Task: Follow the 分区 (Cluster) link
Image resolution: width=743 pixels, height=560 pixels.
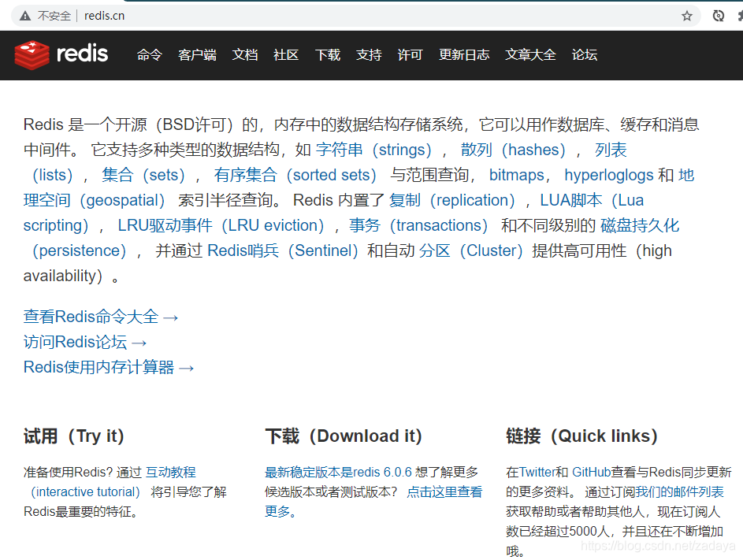Action: point(471,250)
